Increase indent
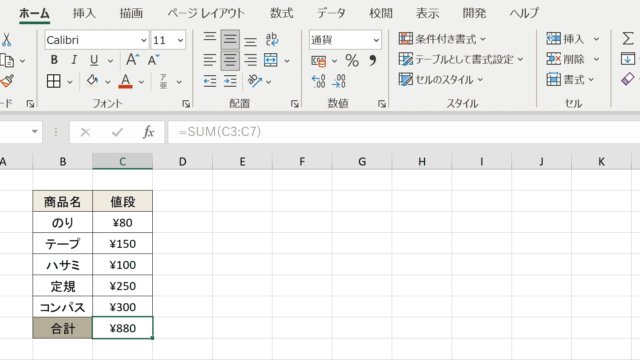Screen dimensions: 640x360 [230, 81]
